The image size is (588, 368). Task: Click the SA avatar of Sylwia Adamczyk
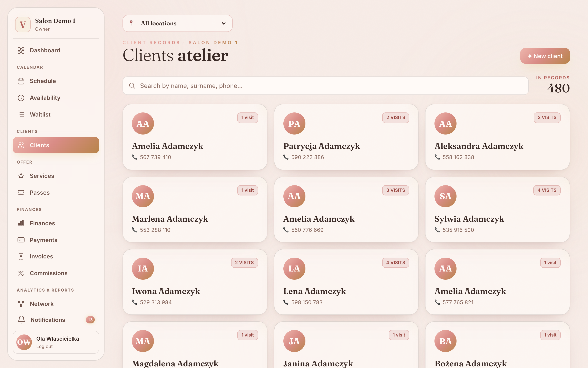click(445, 196)
